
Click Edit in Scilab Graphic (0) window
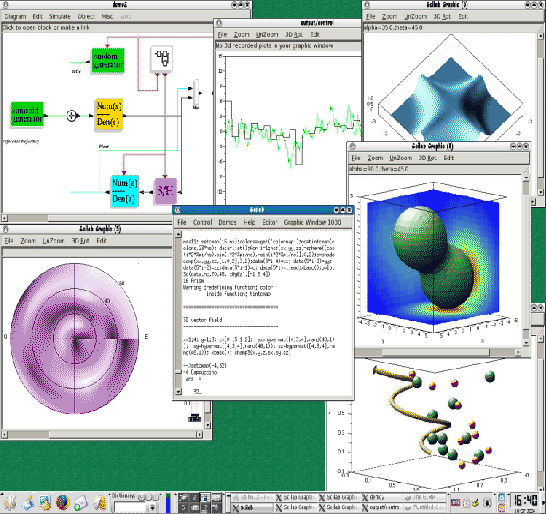click(449, 158)
